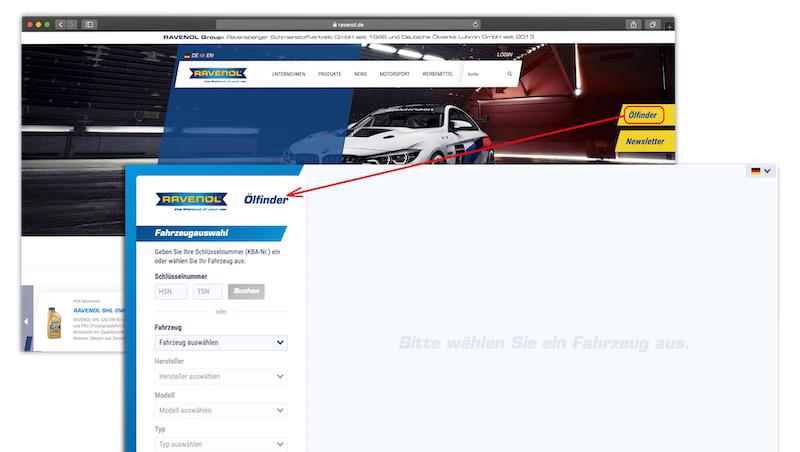Screen dimensions: 800x452
Task: Open the Safari share icon
Action: tap(633, 24)
